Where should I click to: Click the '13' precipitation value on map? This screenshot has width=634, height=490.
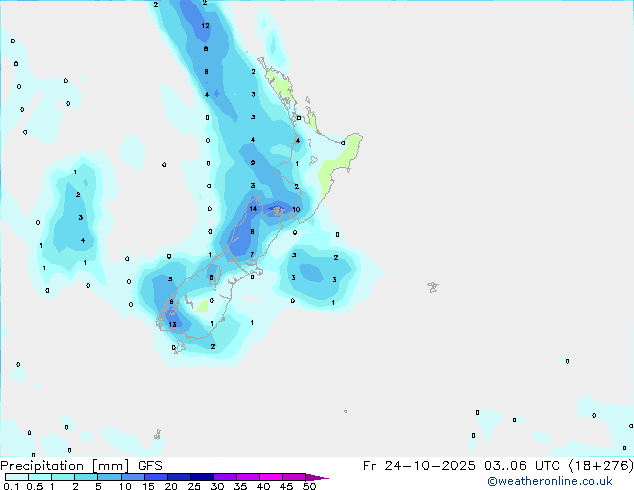[x=172, y=324]
